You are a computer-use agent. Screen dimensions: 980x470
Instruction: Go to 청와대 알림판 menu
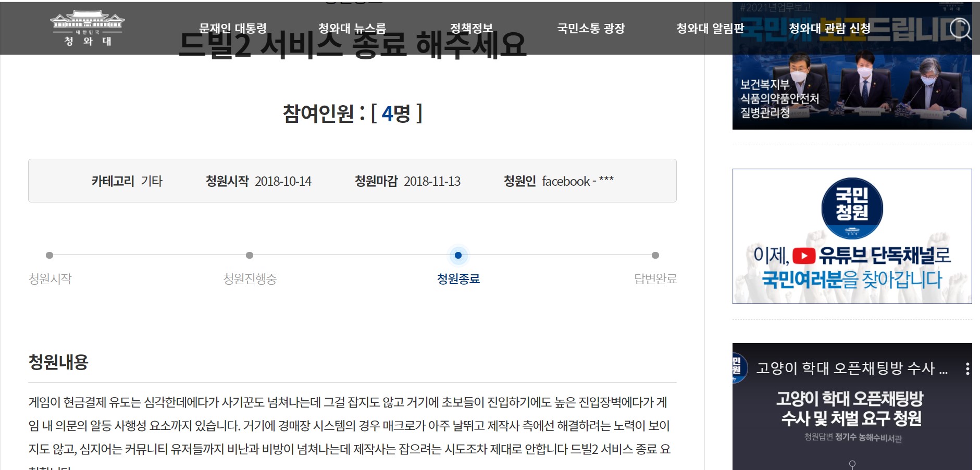tap(710, 29)
